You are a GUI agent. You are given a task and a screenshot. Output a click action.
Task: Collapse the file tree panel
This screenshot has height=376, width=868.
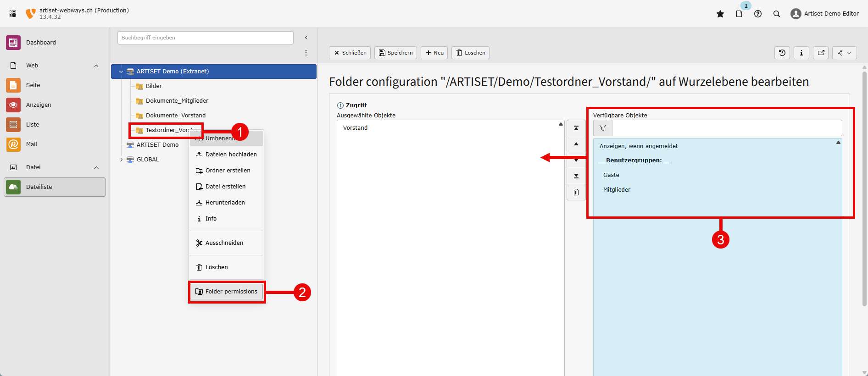[306, 38]
